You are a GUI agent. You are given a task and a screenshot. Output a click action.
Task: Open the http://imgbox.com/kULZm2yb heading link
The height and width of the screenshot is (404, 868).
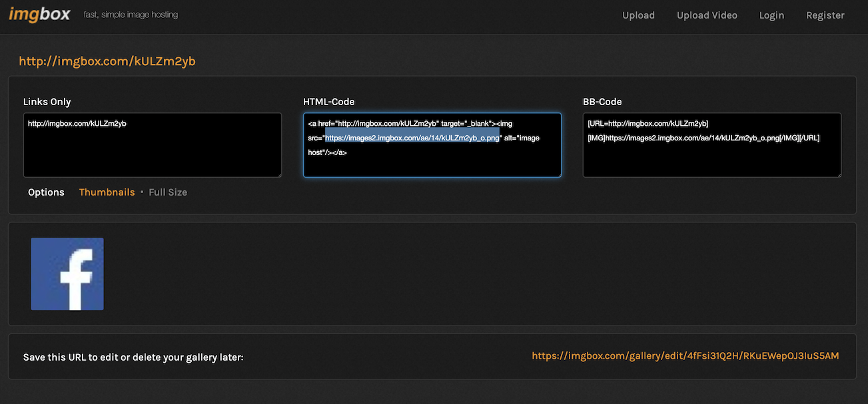tap(107, 61)
